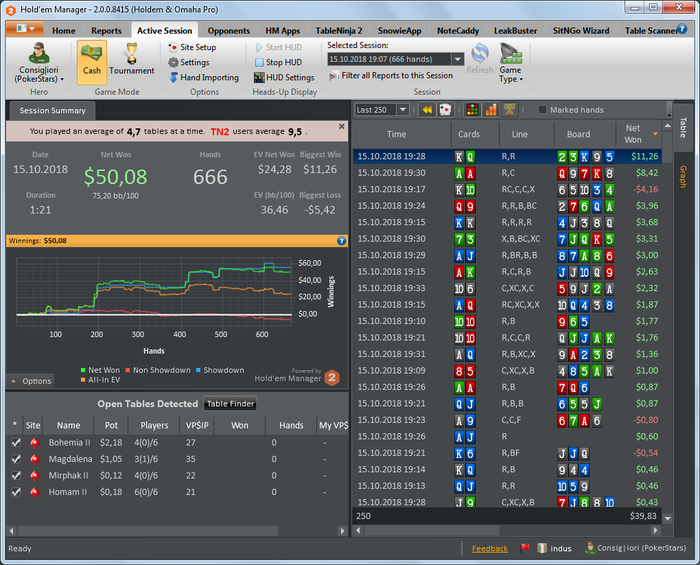Open the Feedback link
Viewport: 700px width, 565px height.
click(x=490, y=548)
